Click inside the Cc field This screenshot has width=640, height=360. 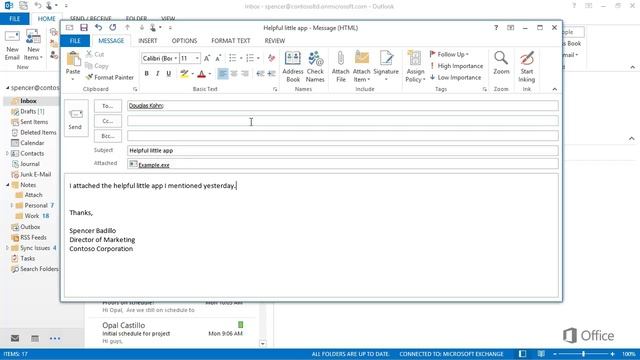343,121
